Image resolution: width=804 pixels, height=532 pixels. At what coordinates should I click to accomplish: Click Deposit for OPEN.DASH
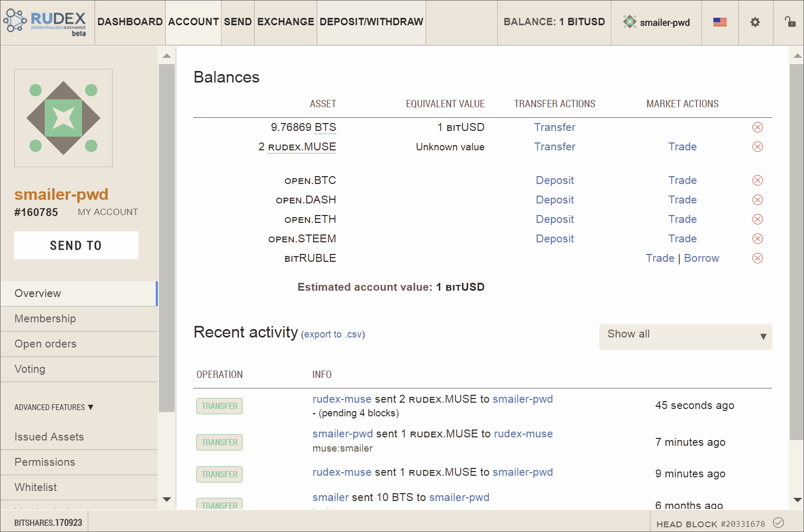click(x=555, y=200)
